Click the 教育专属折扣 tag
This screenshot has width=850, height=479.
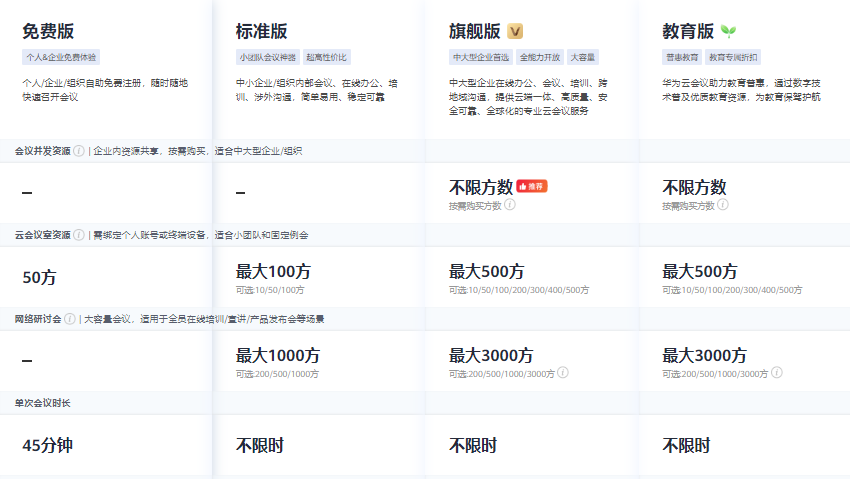(x=733, y=57)
